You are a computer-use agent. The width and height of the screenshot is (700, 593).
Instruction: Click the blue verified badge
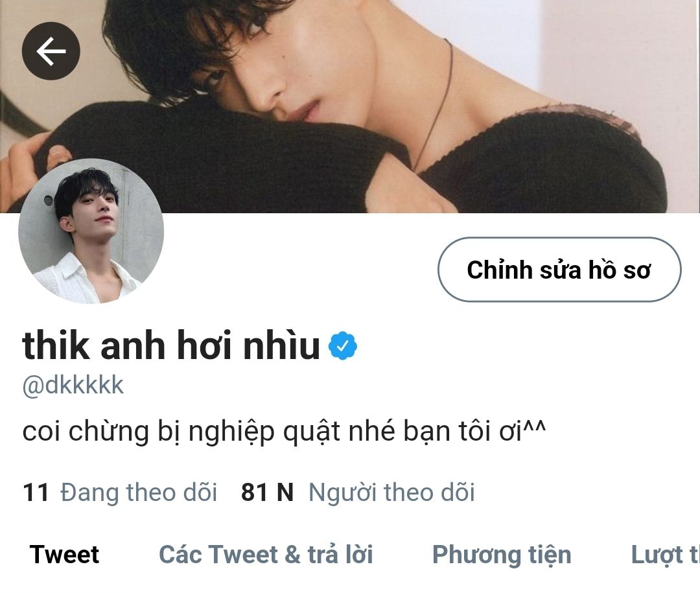tap(342, 345)
